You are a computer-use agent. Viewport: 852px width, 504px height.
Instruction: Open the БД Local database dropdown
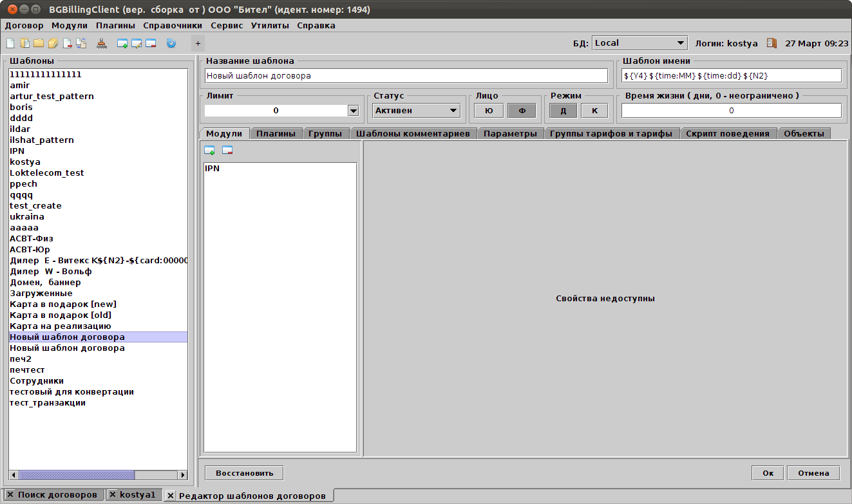click(x=639, y=43)
